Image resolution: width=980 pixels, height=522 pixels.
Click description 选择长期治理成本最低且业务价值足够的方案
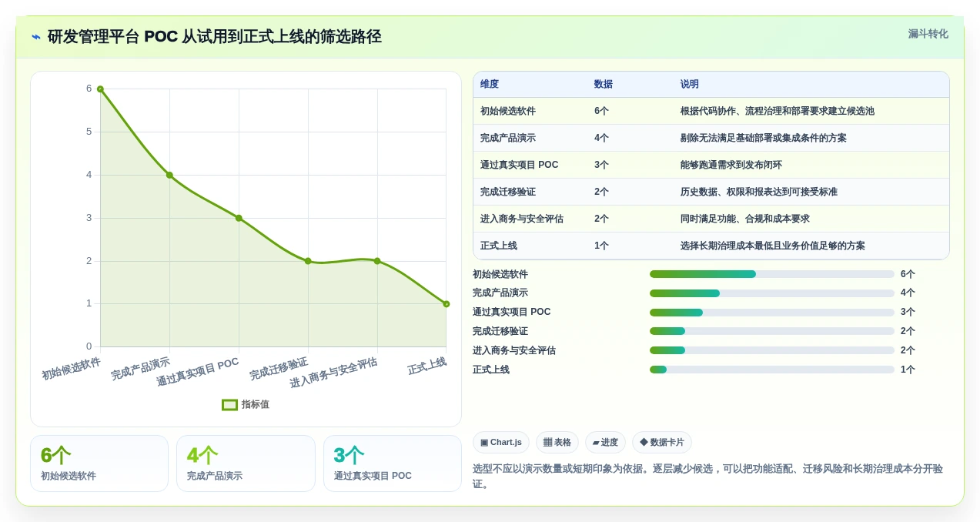coord(773,246)
